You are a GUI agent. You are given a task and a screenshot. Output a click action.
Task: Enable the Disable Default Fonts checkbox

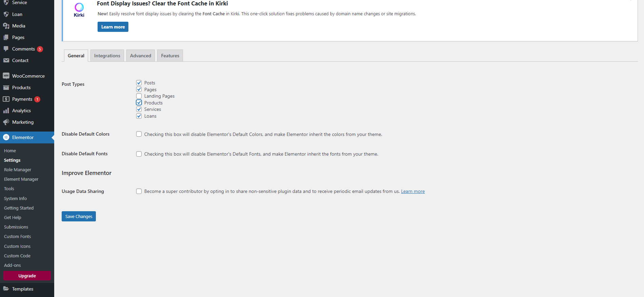(x=139, y=154)
